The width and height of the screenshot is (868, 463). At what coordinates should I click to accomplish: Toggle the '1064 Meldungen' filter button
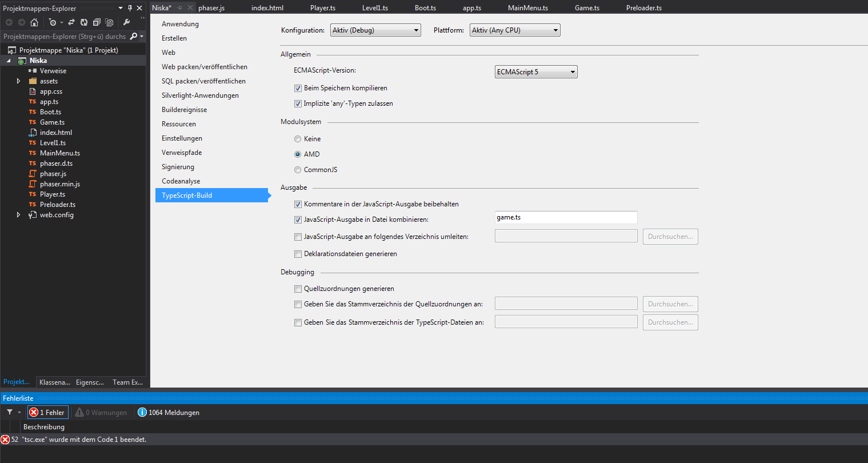169,412
